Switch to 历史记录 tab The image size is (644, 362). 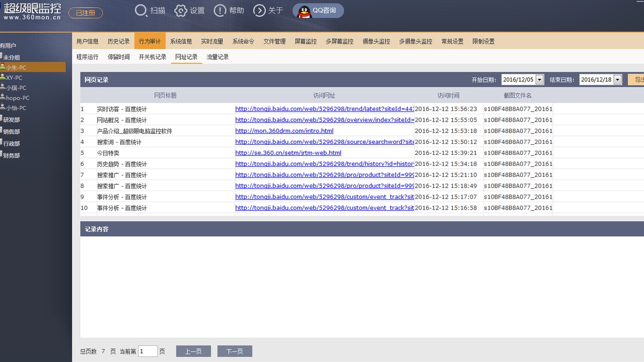coord(119,41)
